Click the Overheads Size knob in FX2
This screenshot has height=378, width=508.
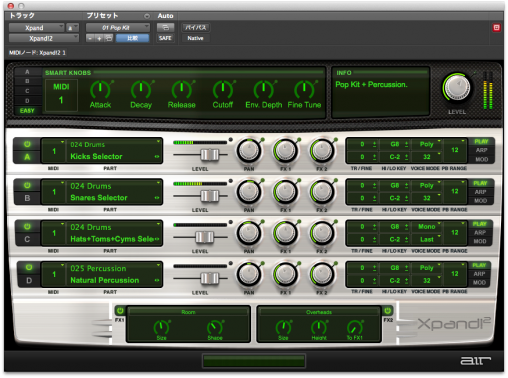283,327
